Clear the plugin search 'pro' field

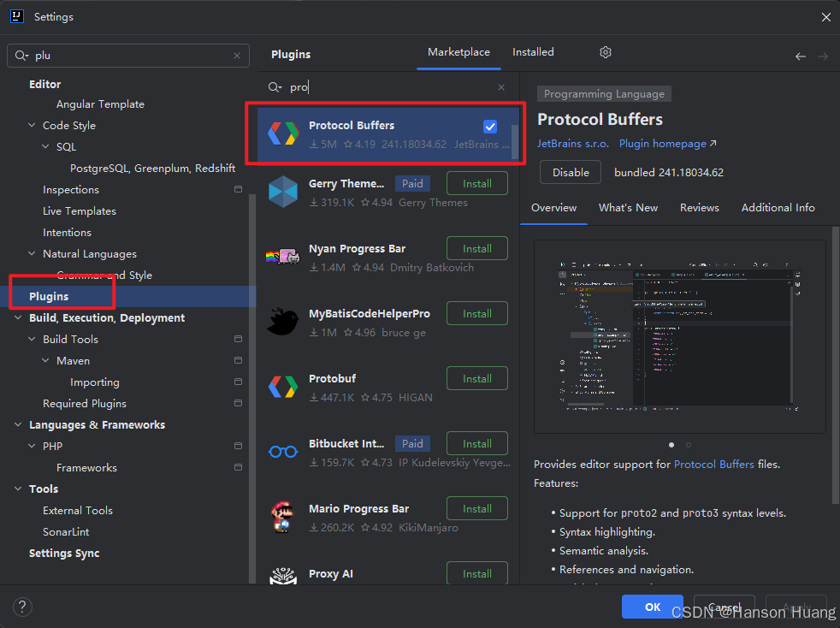[501, 87]
